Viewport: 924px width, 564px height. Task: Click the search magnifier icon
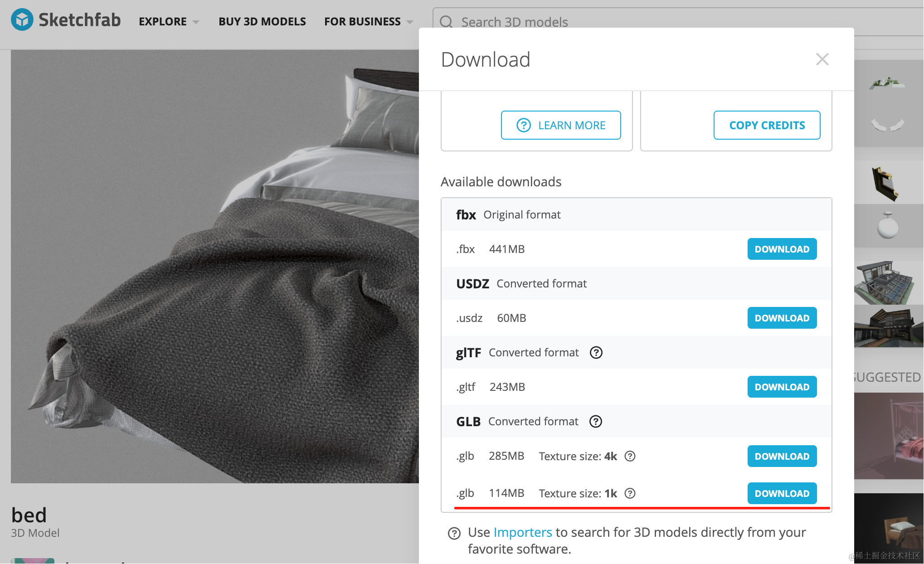click(x=447, y=22)
